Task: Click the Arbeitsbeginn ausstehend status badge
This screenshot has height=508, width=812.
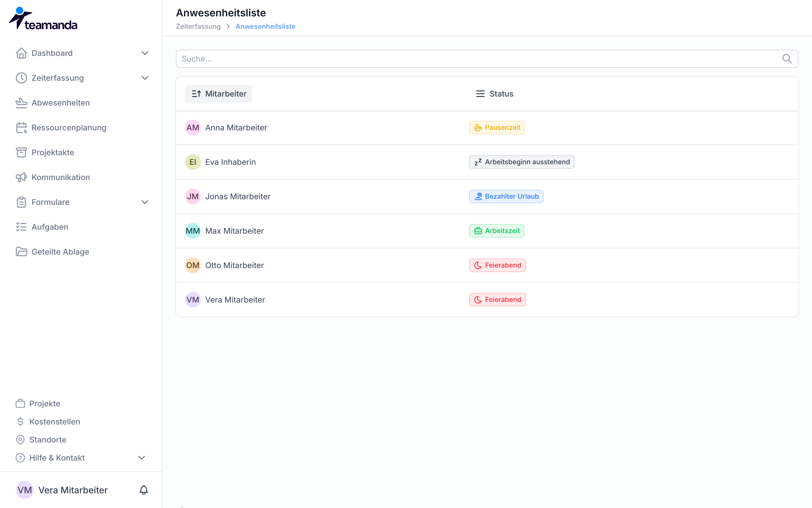Action: click(x=522, y=162)
